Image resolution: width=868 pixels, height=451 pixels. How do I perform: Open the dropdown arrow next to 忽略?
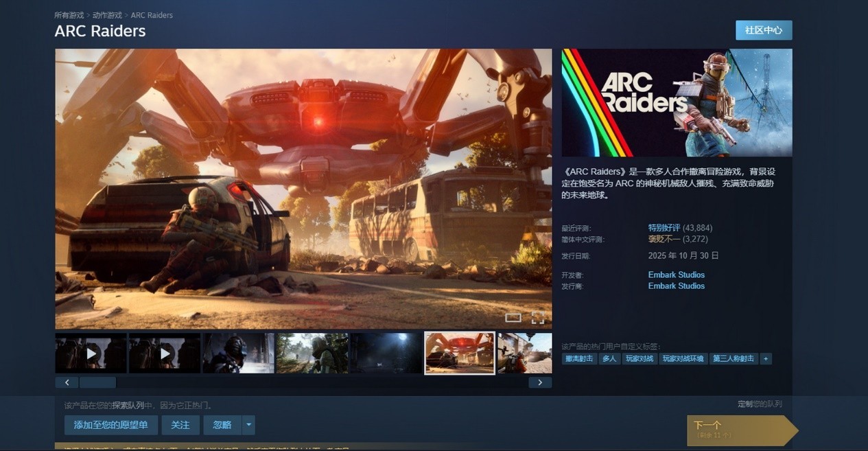coord(248,425)
